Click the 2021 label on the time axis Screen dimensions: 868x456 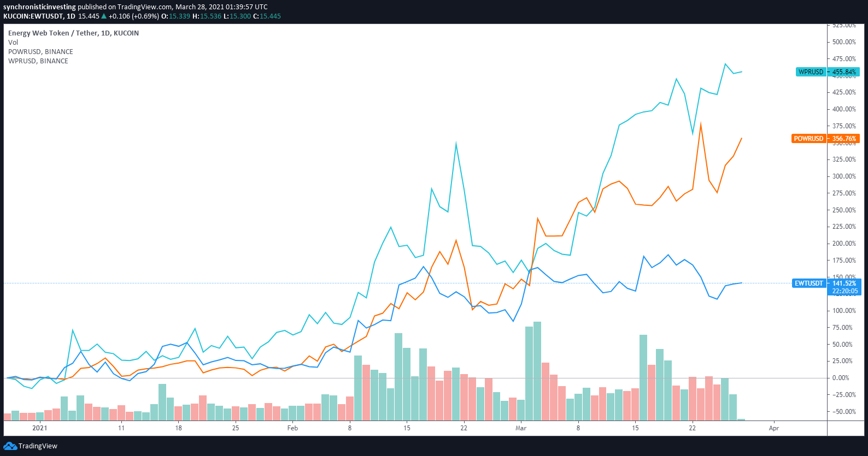[x=39, y=428]
